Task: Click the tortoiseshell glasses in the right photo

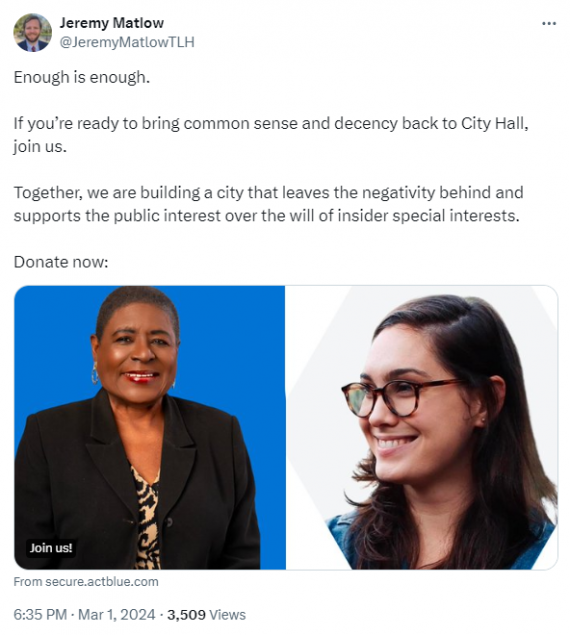Action: (x=401, y=398)
